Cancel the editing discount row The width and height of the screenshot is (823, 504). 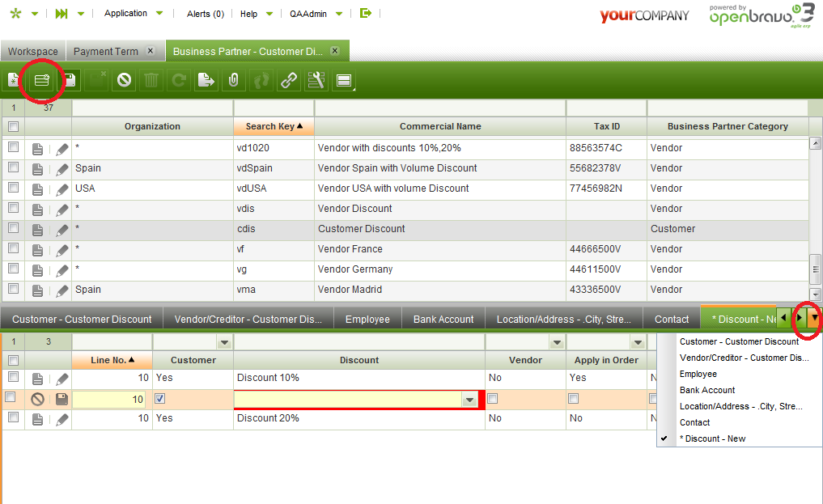tap(37, 399)
